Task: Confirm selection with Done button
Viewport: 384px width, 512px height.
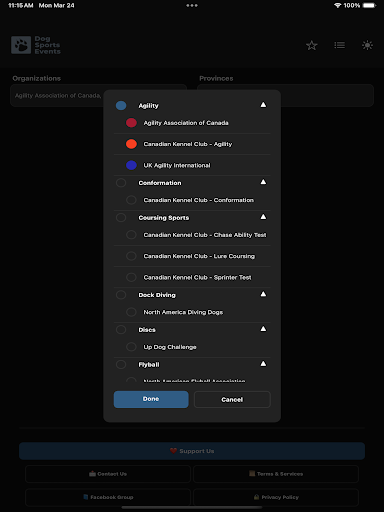Action: click(x=151, y=399)
